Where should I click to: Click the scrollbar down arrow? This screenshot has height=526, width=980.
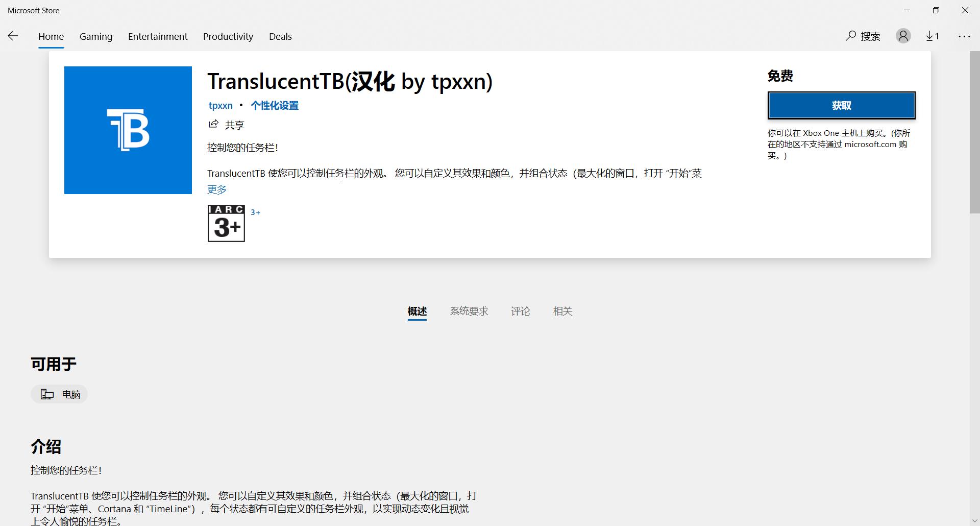tap(975, 521)
